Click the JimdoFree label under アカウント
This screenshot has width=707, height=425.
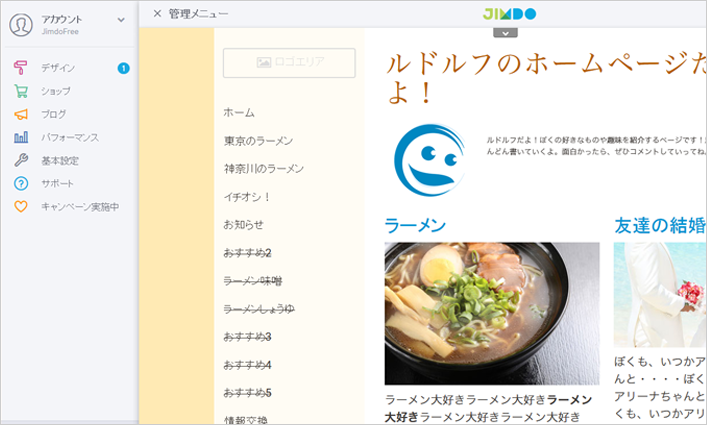(x=60, y=32)
